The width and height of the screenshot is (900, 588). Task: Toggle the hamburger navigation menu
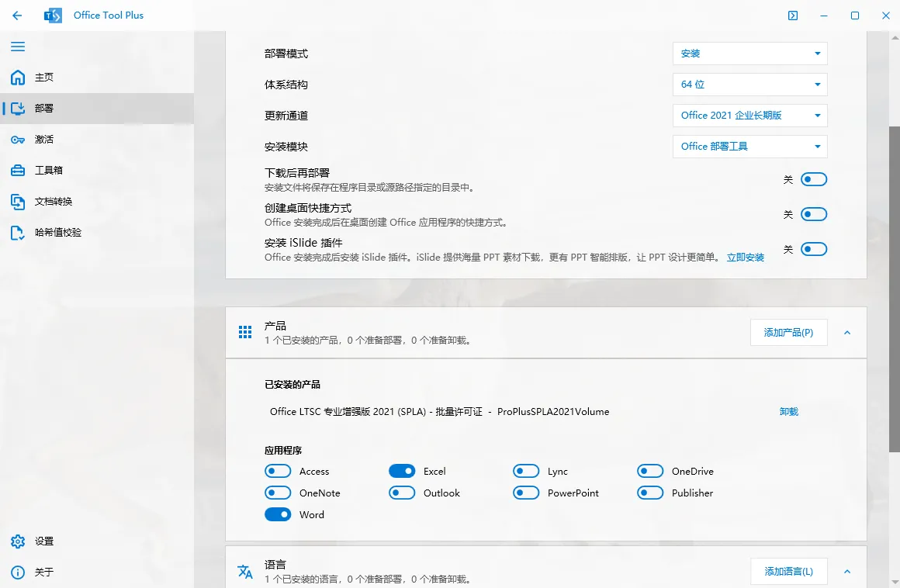[x=17, y=47]
